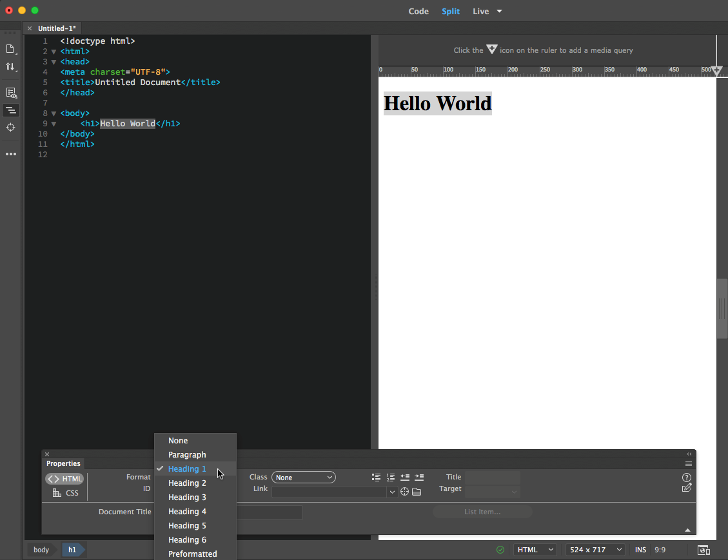Click the Browse for File folder icon
Image resolution: width=728 pixels, height=560 pixels.
click(x=417, y=492)
